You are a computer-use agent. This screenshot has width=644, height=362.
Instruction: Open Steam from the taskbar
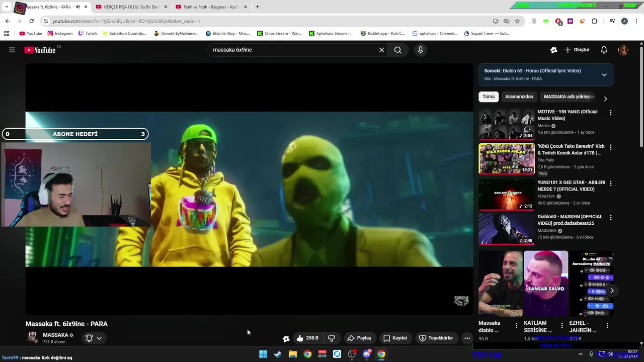tap(278, 354)
